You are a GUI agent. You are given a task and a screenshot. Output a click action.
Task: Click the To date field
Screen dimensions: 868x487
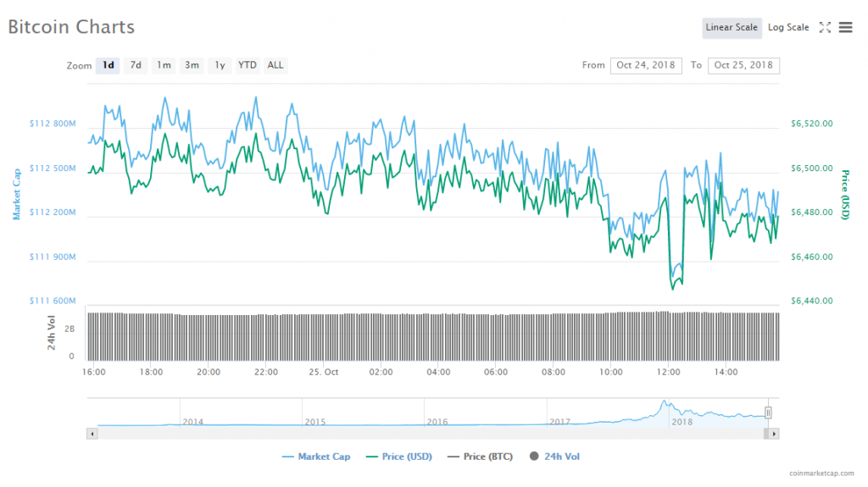[x=744, y=65]
